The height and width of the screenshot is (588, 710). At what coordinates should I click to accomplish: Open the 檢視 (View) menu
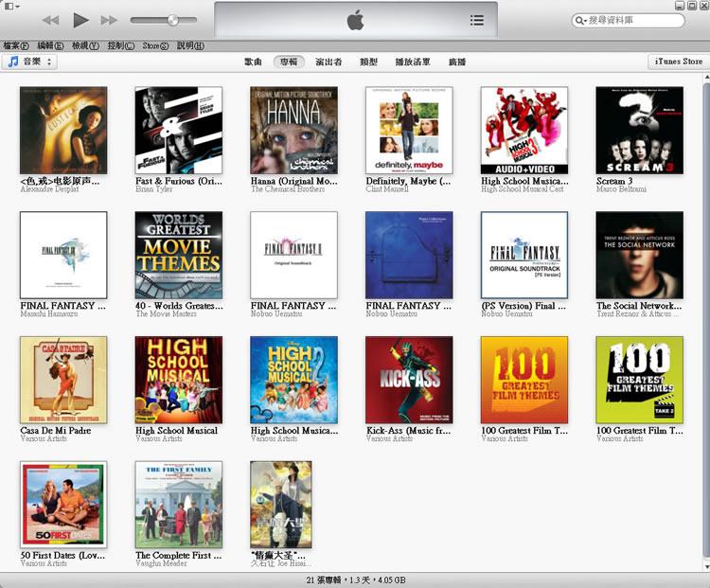[85, 45]
